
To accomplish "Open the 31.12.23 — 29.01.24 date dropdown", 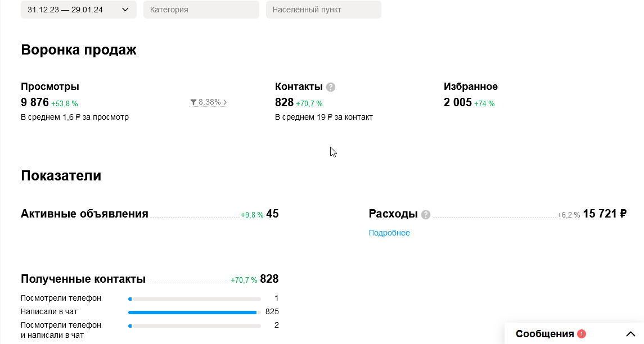I will coord(79,10).
